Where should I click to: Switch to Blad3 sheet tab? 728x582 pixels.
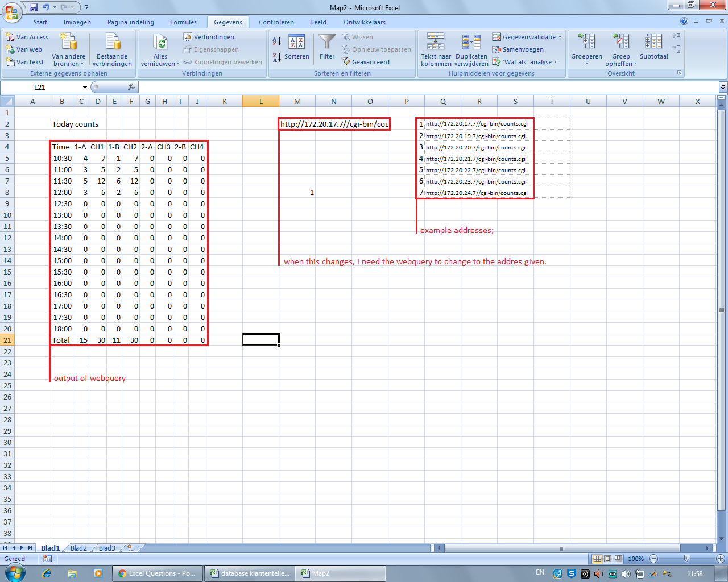107,548
